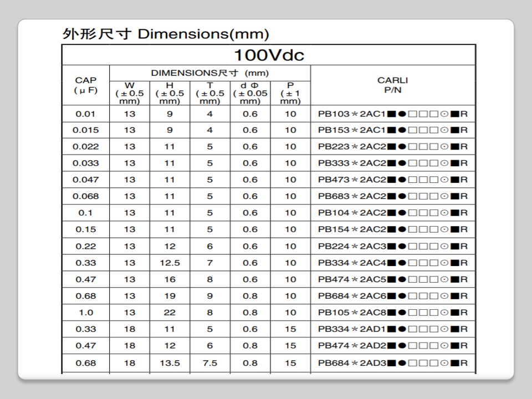532x399 pixels.
Task: Click part number PB153*2AC1 cell
Action: coord(392,130)
